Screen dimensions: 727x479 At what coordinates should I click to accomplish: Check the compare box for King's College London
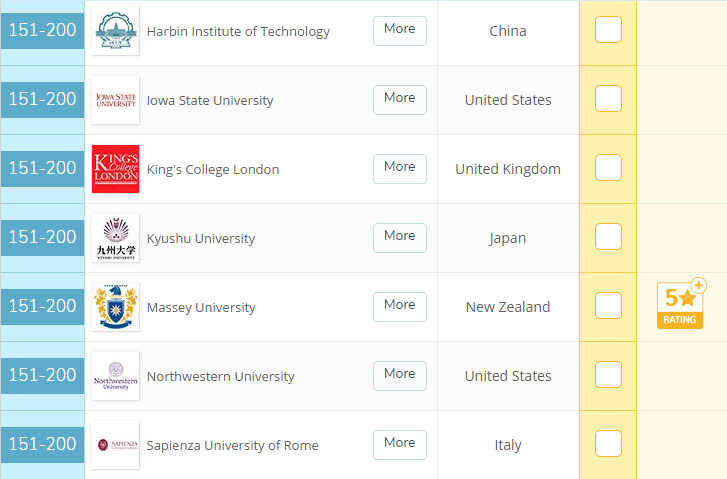[x=608, y=169]
